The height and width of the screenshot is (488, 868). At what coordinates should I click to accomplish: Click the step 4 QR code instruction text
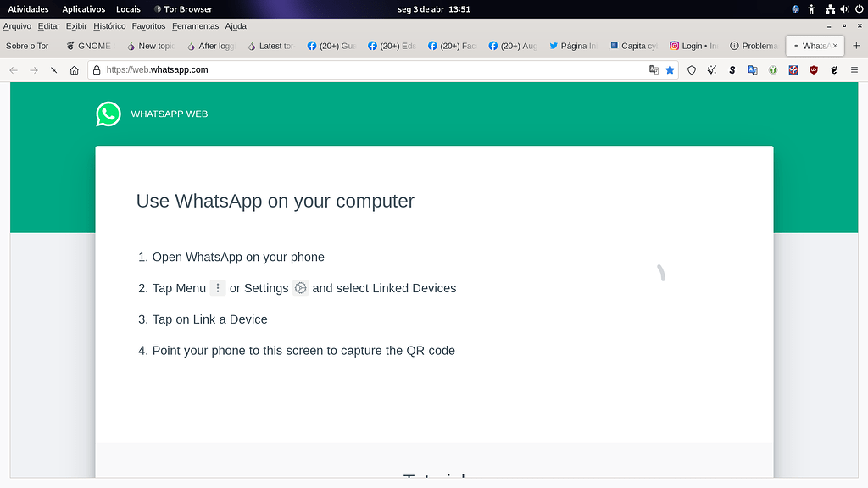pyautogui.click(x=303, y=351)
